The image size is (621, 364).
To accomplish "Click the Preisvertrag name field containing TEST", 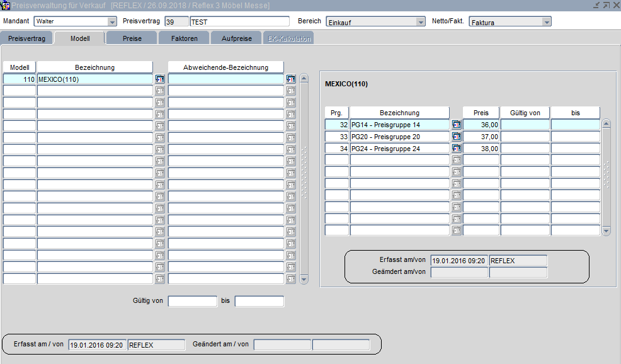I will 239,21.
